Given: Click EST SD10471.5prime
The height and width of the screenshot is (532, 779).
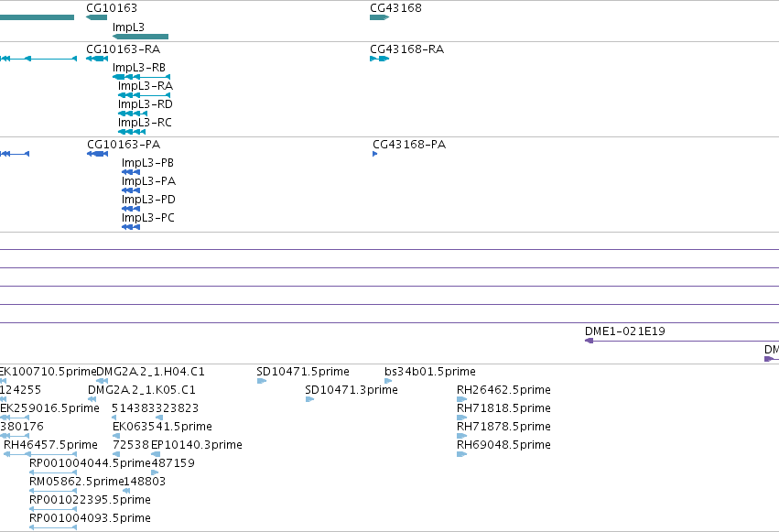Looking at the screenshot, I should (x=303, y=372).
